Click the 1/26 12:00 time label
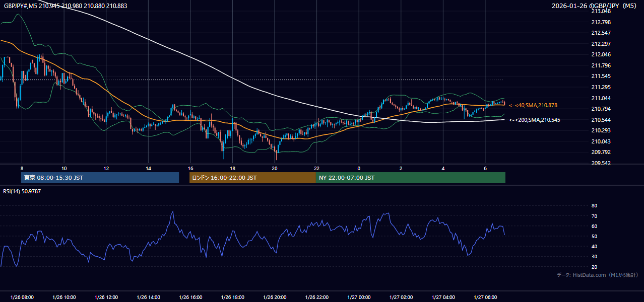Viewport: 644px width, 302px height. coord(106,297)
